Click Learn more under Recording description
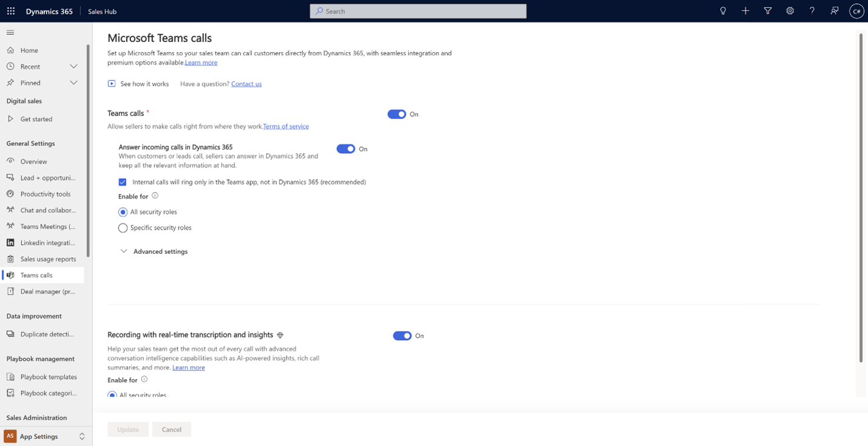This screenshot has height=446, width=868. pyautogui.click(x=189, y=368)
